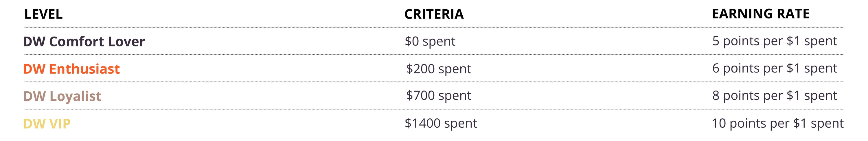The height and width of the screenshot is (141, 868).
Task: Click the LEVEL column header
Action: (x=43, y=14)
